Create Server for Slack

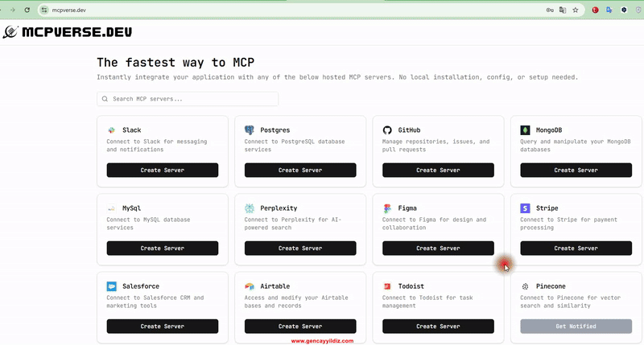click(162, 170)
